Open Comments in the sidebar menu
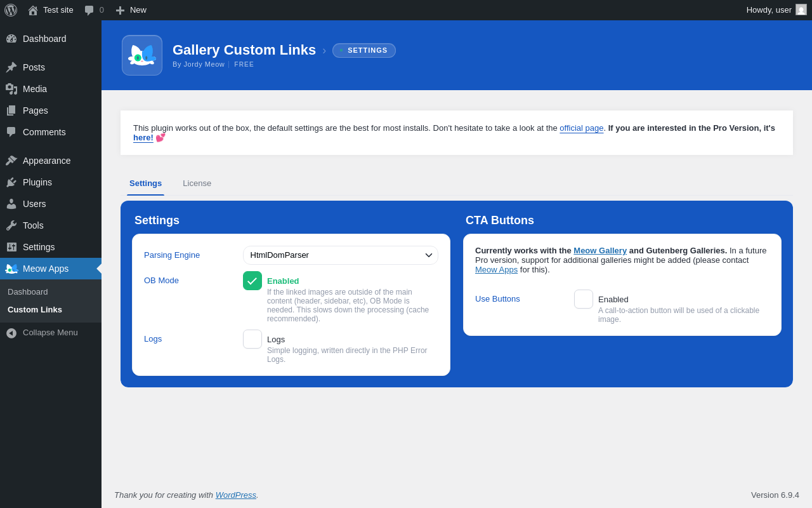Viewport: 812px width, 508px height. (51, 132)
